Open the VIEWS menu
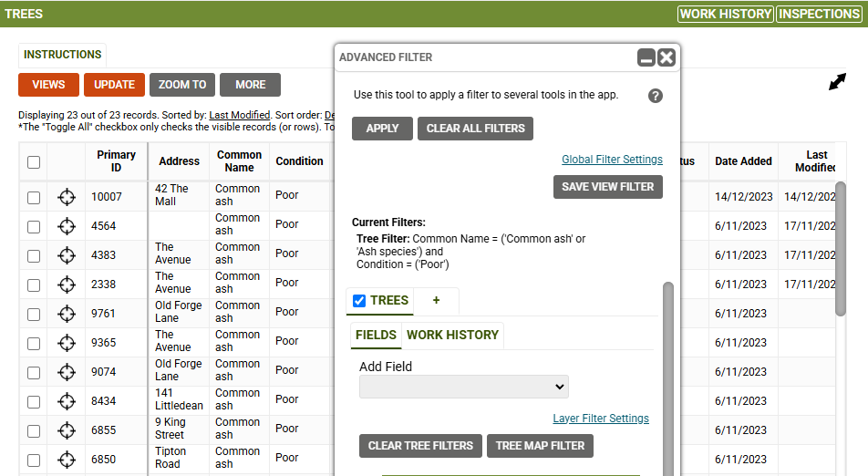This screenshot has width=868, height=476. coord(48,85)
